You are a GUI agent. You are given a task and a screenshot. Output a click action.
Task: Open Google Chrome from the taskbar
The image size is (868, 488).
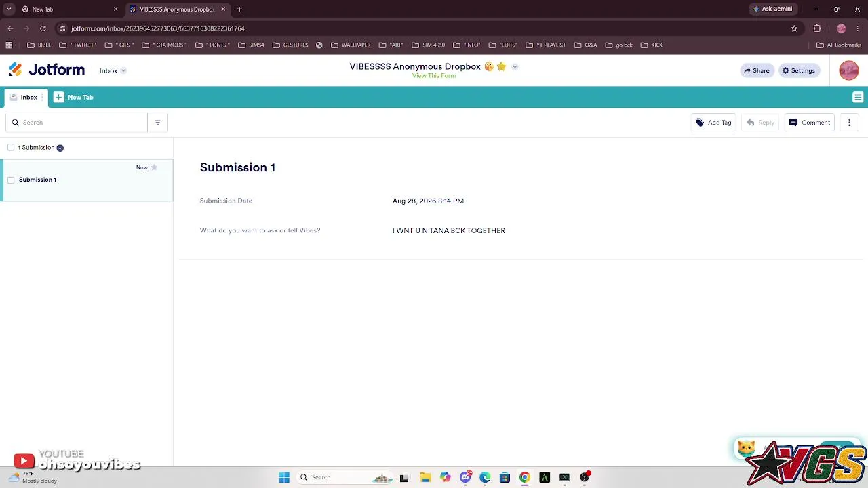point(525,478)
